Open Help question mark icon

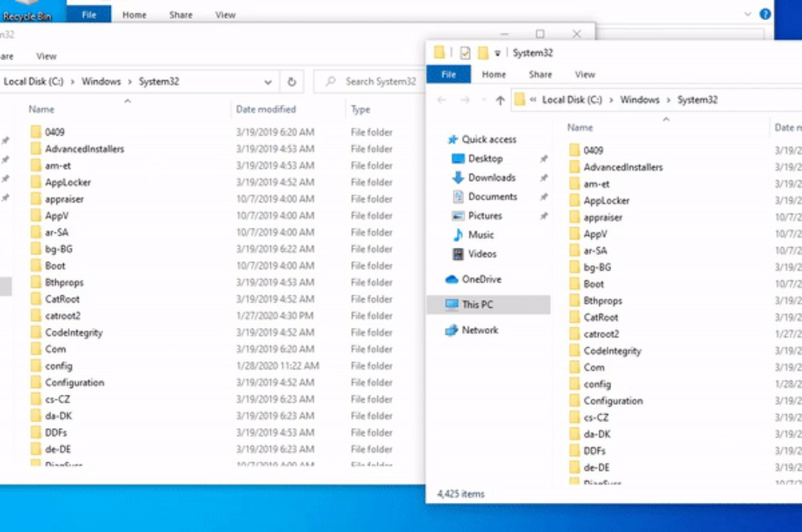(765, 14)
